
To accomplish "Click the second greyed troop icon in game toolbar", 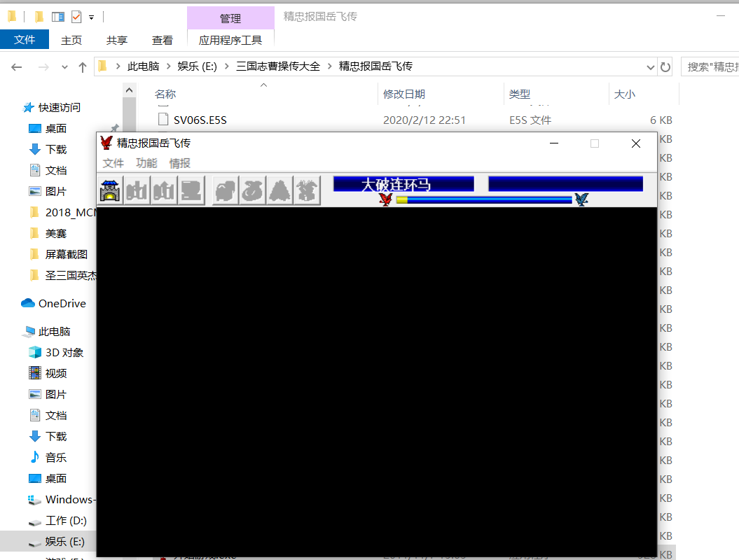I will click(164, 190).
